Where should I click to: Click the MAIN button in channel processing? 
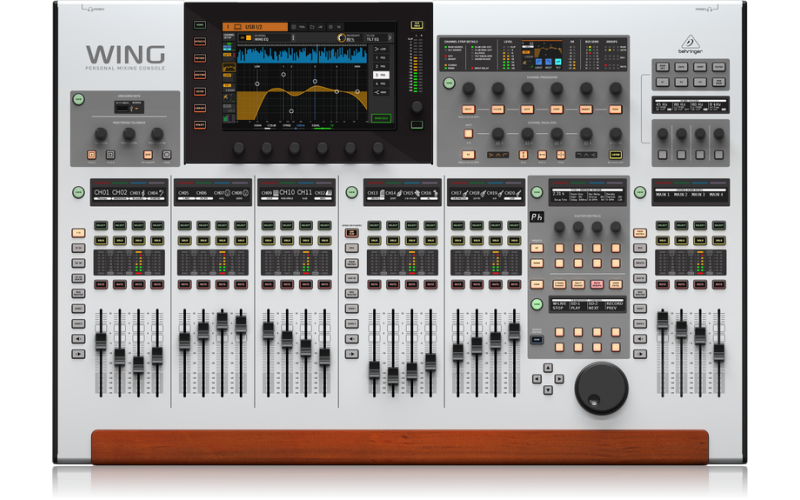point(615,109)
